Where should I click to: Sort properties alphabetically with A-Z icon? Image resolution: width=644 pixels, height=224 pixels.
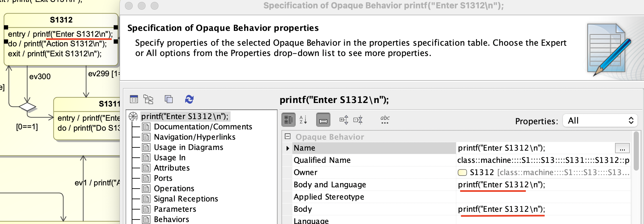point(303,120)
